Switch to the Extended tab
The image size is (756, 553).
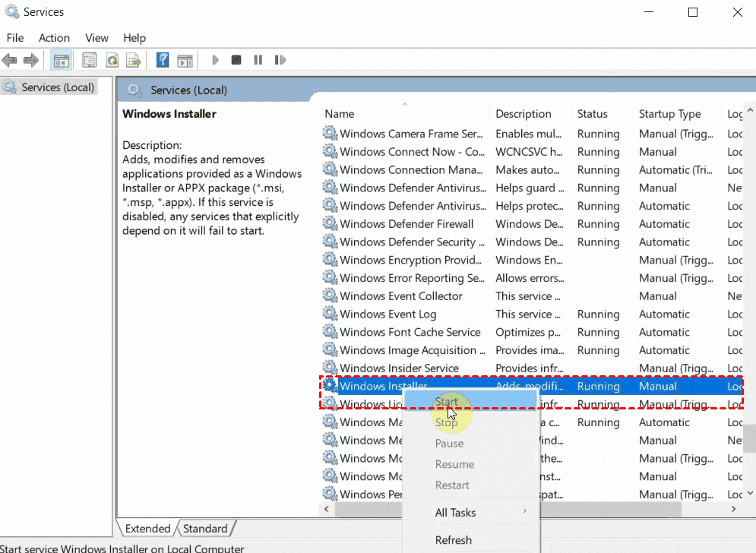click(147, 529)
